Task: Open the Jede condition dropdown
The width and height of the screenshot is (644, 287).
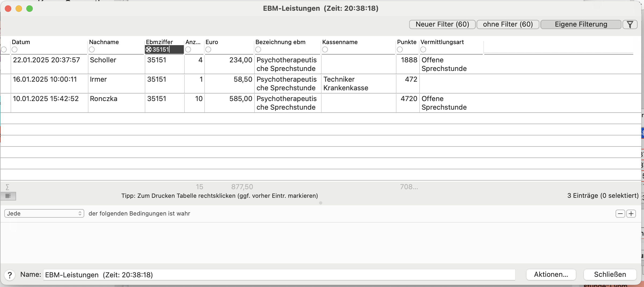Action: [44, 213]
